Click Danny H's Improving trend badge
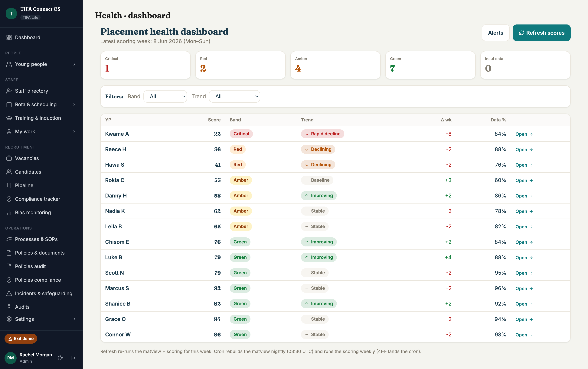 click(x=319, y=195)
